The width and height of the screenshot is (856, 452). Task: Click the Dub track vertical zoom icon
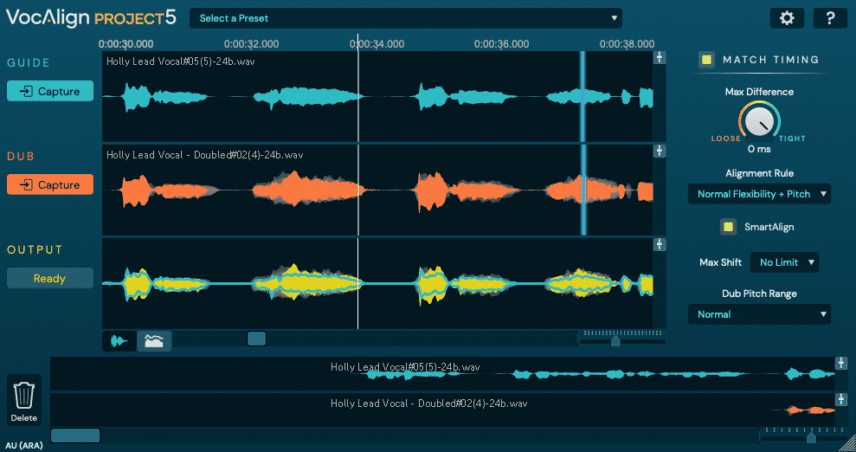click(x=659, y=151)
